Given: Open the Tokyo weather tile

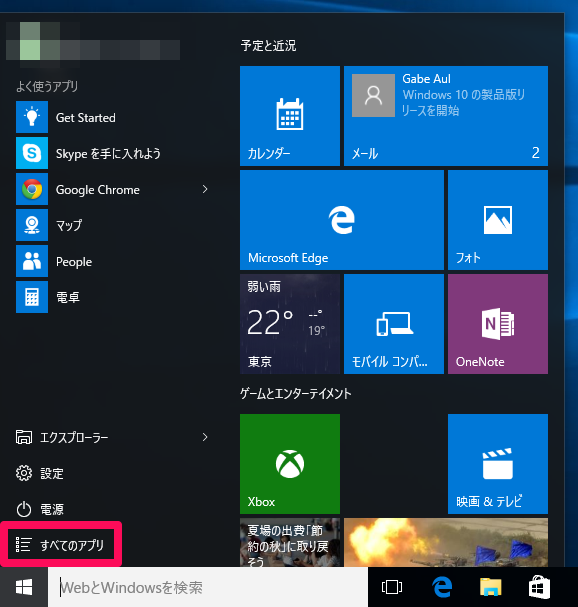Looking at the screenshot, I should click(290, 324).
